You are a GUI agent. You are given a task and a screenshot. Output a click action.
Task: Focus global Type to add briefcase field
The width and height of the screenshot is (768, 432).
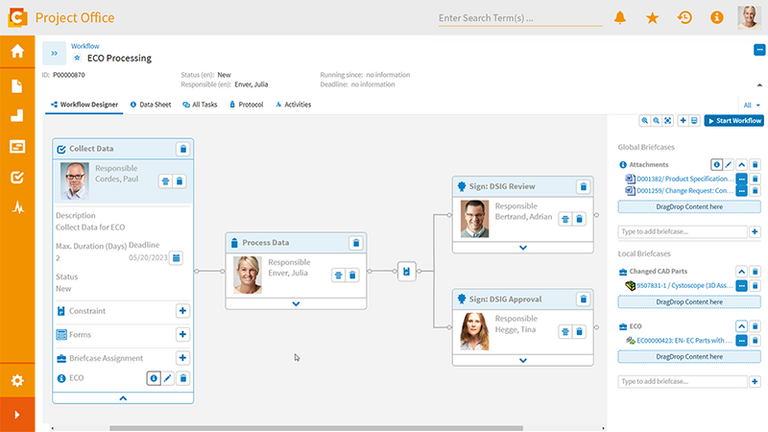(682, 232)
